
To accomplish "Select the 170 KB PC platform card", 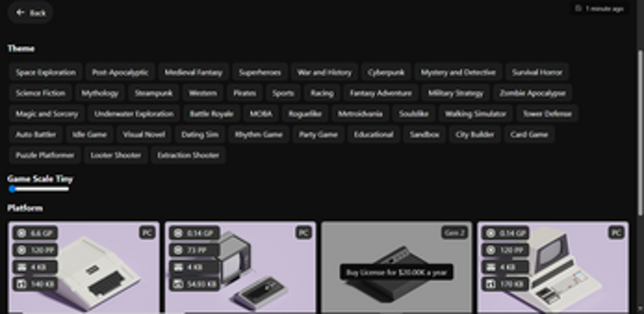I will [553, 267].
